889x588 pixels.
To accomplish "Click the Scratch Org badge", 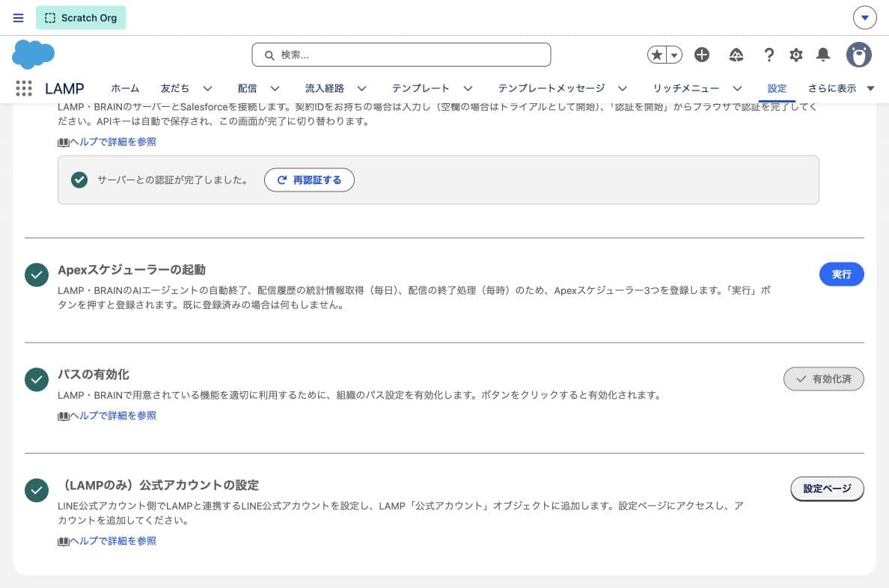I will click(81, 17).
